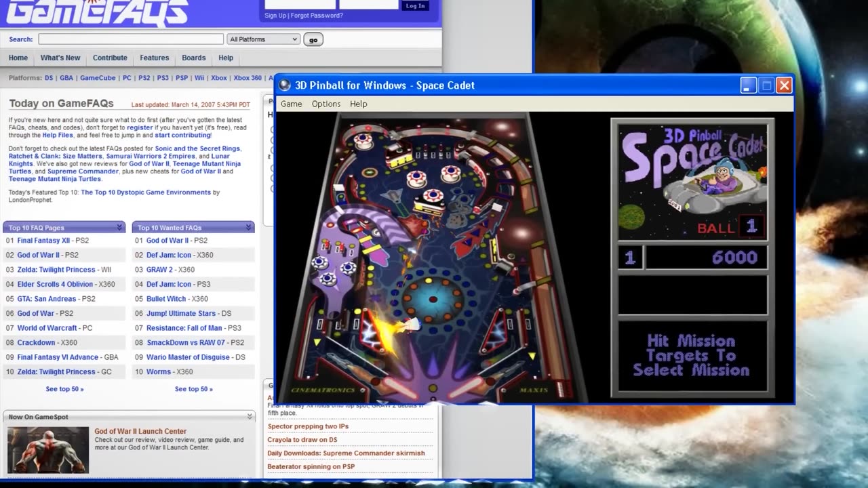Open the Help tab on GameFAQs
The height and width of the screenshot is (488, 868).
click(226, 58)
